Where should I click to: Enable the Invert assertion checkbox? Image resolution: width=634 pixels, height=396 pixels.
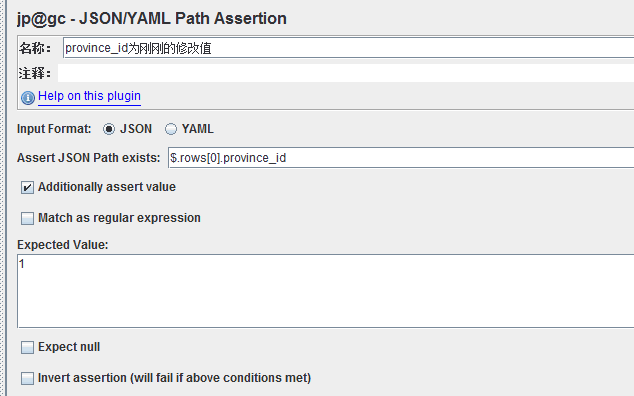pos(27,378)
